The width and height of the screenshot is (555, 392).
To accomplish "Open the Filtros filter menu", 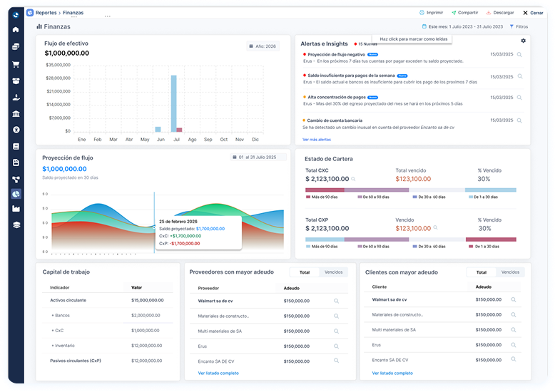I will pos(518,26).
